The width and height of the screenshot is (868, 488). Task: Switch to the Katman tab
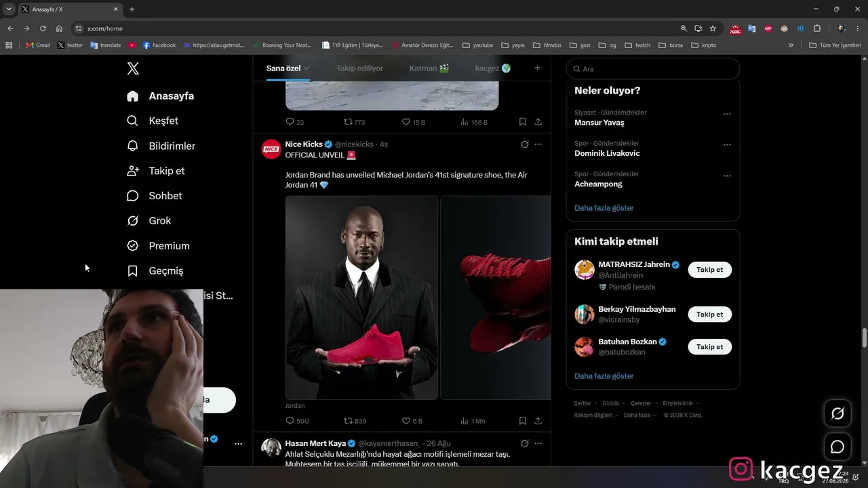coord(429,68)
